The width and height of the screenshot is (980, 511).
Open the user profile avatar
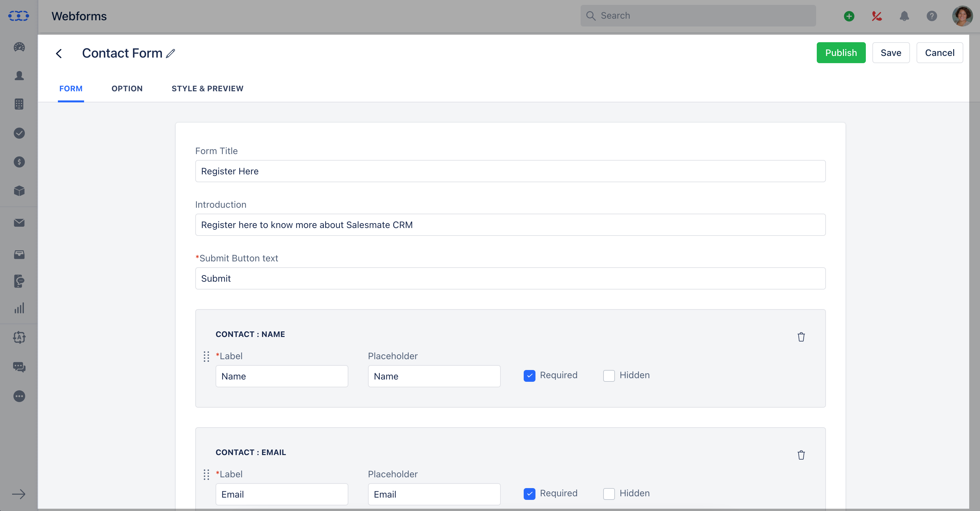[962, 16]
